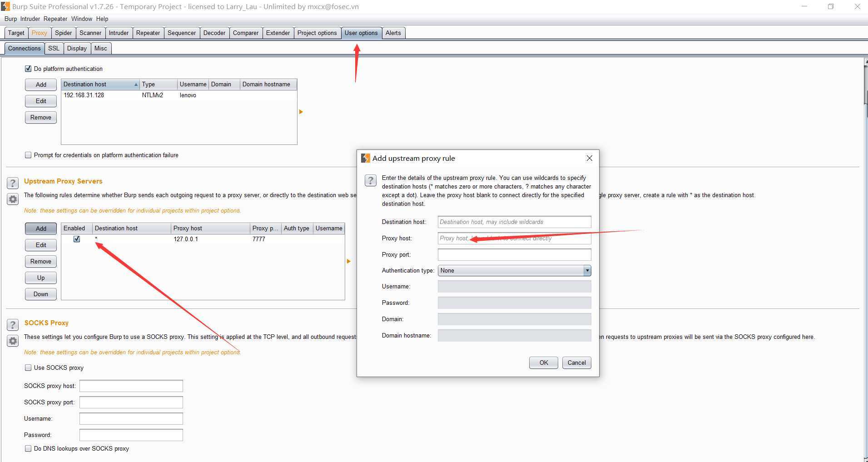The image size is (868, 462).
Task: Confirm dialog with OK button
Action: [544, 363]
